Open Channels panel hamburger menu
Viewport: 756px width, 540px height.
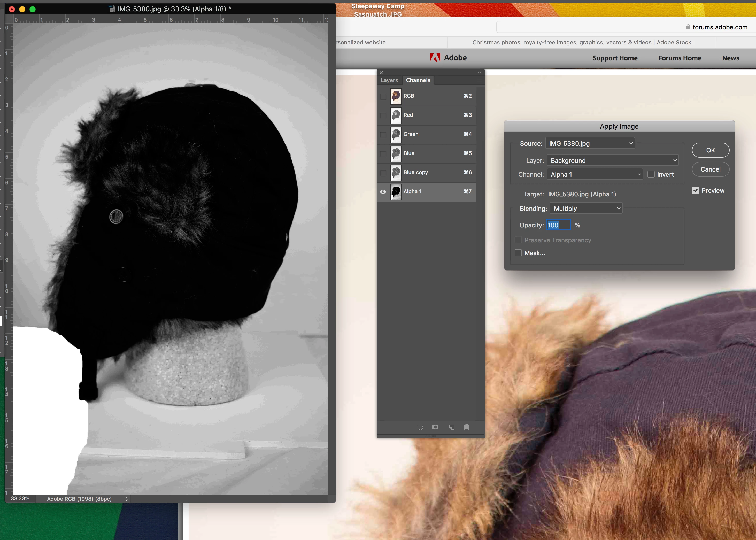[x=479, y=80]
